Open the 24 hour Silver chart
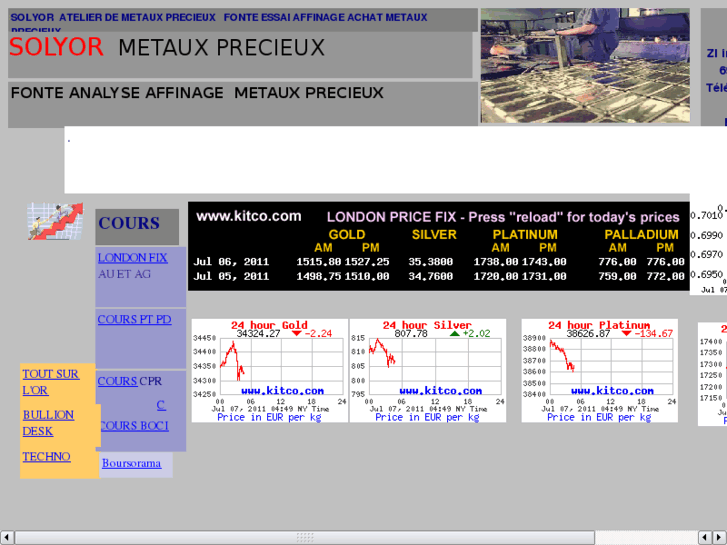The height and width of the screenshot is (545, 727). point(427,371)
